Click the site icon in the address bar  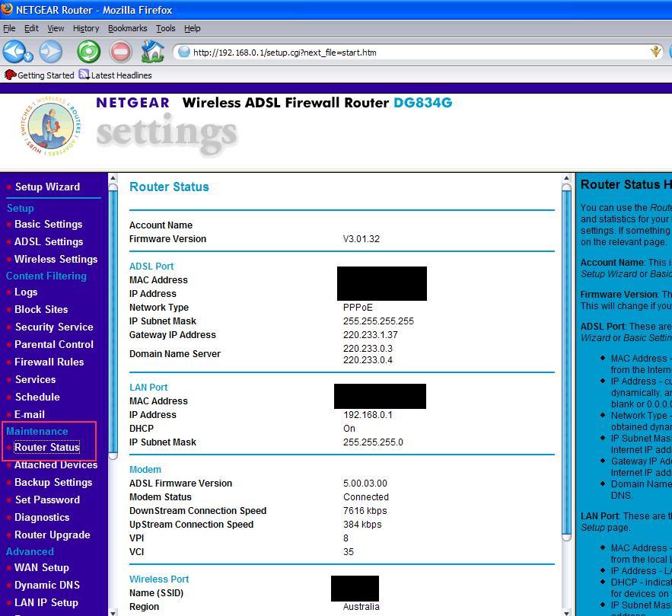[x=184, y=52]
